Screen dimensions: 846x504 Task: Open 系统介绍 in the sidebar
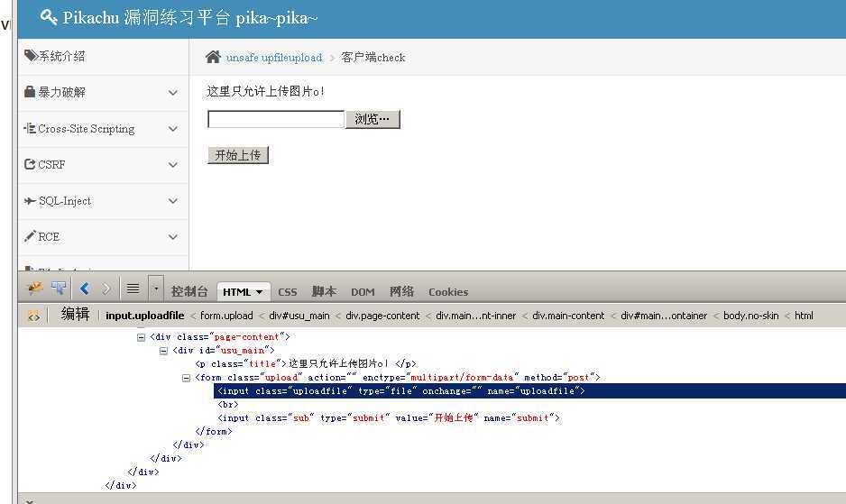point(61,56)
